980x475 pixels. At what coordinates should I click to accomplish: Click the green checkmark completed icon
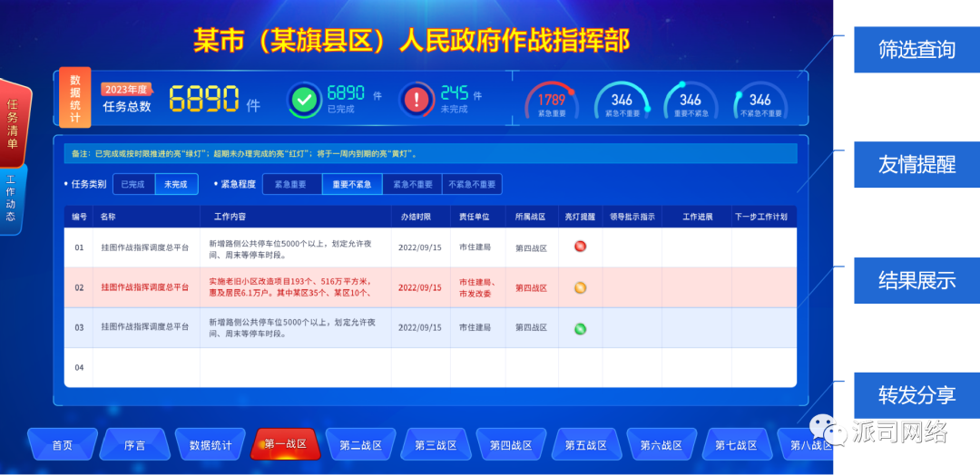304,99
